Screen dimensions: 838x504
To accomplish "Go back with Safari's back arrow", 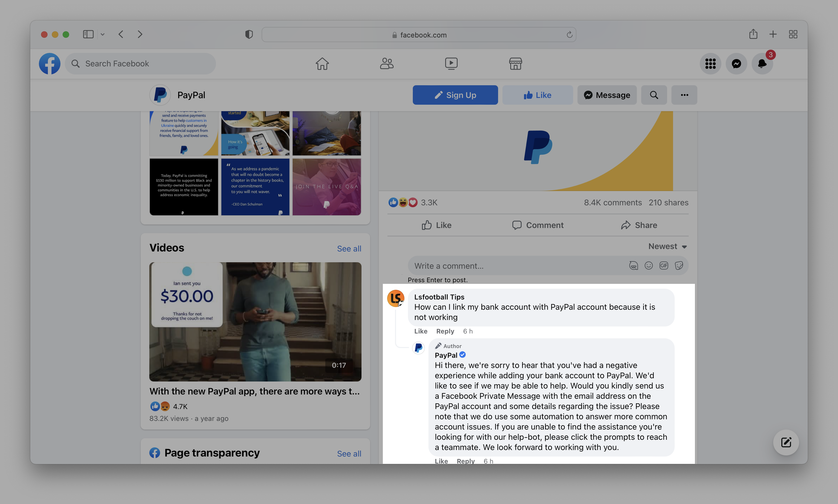I will click(x=121, y=34).
